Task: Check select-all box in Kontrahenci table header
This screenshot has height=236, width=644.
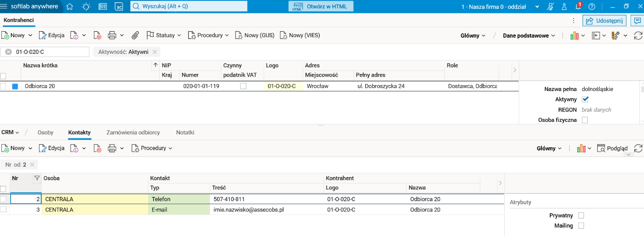Action: pyautogui.click(x=3, y=76)
